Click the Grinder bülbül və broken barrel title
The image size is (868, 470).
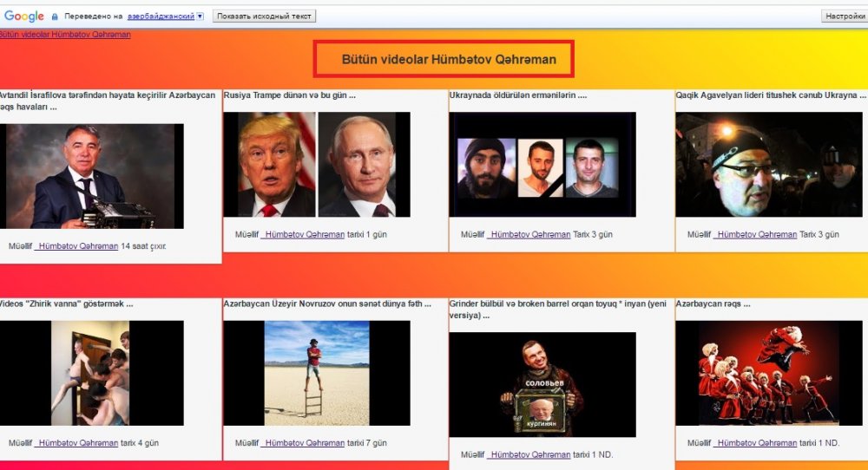pyautogui.click(x=558, y=310)
